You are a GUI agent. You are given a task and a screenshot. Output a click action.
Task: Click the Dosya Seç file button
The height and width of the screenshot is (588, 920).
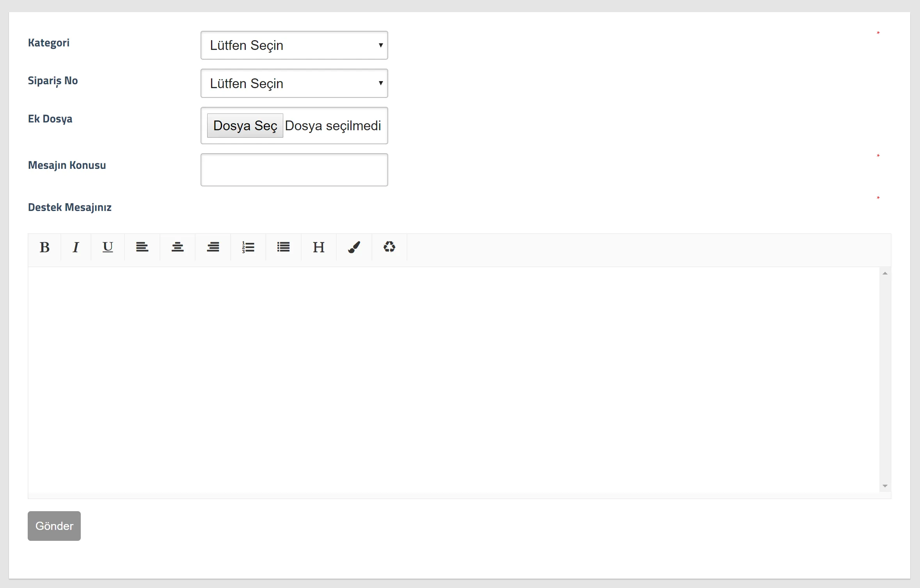coord(245,126)
